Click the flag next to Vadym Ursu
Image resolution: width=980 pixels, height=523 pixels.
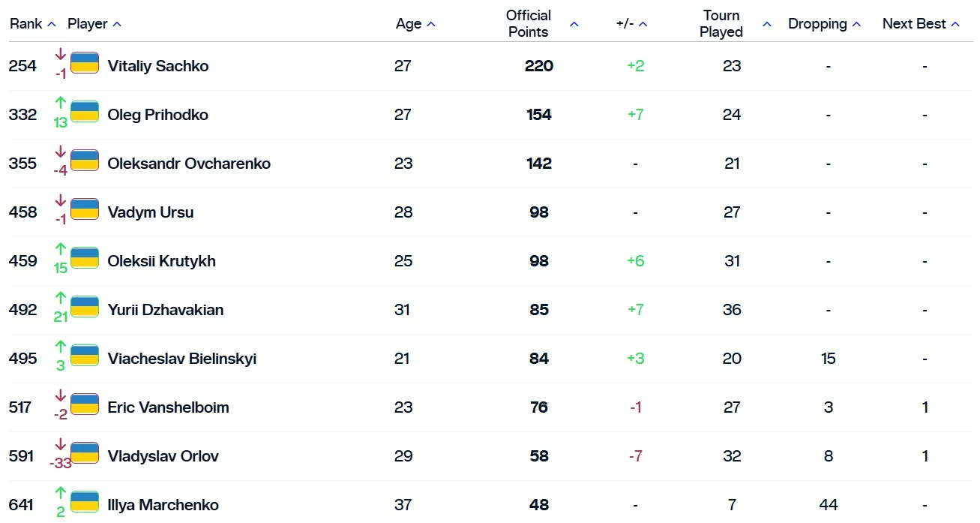pos(85,209)
